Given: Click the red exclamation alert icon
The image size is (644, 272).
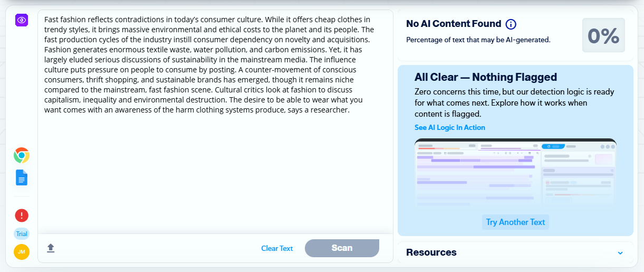Looking at the screenshot, I should 22,215.
